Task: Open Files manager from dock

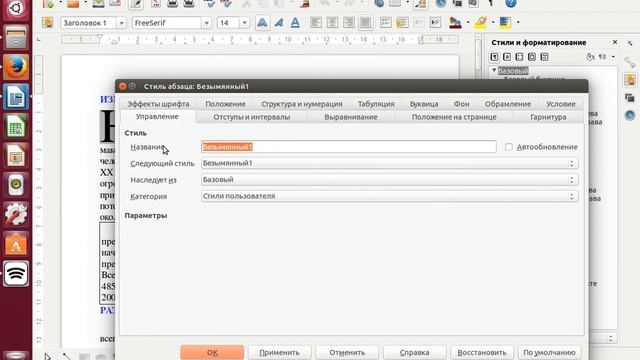Action: click(x=16, y=38)
